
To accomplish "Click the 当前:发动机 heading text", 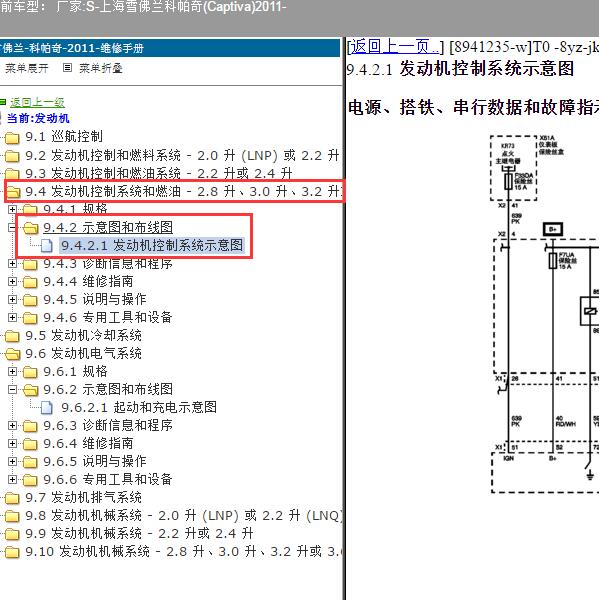I will pos(38,118).
